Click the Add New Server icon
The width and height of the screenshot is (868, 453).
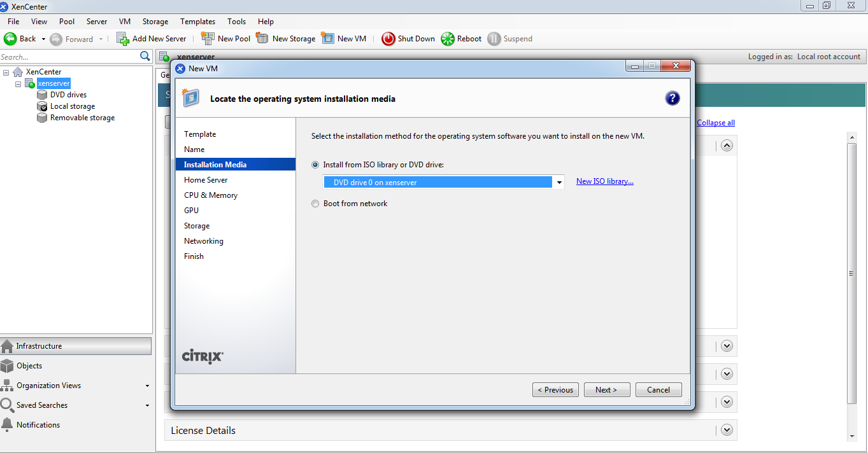pos(123,39)
